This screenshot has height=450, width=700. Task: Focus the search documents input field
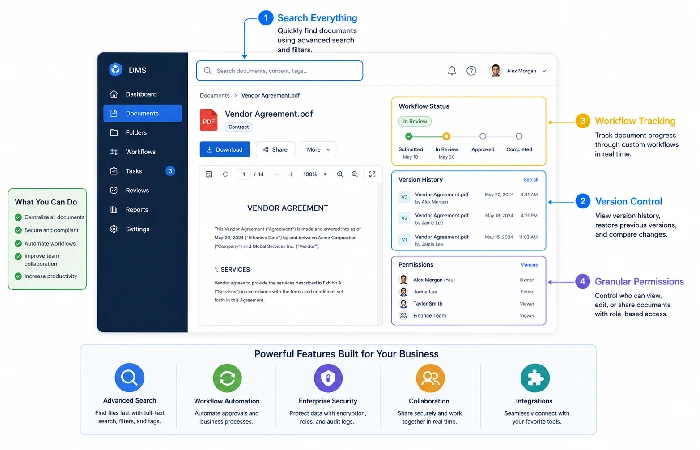tap(279, 71)
